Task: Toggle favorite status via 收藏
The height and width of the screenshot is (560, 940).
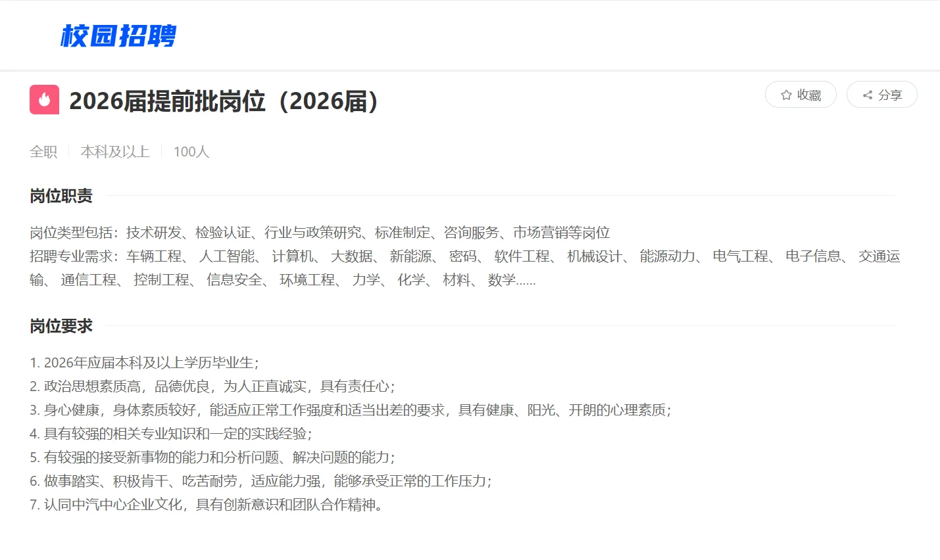Action: 801,94
